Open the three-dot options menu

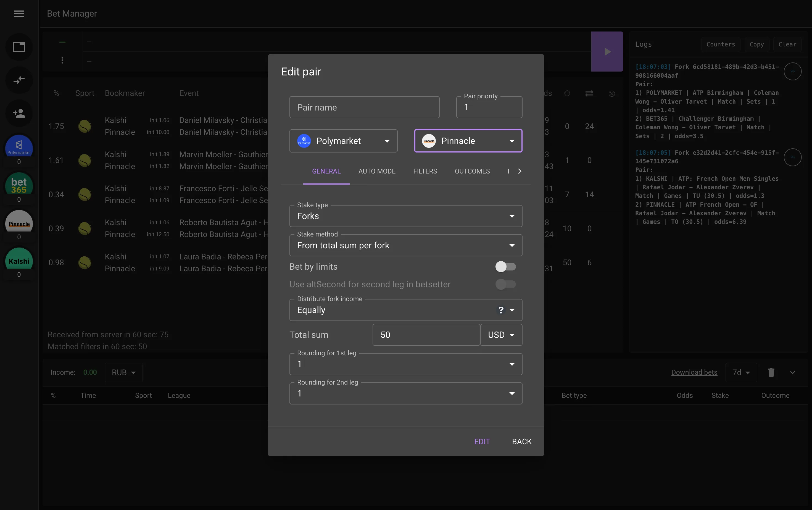pos(62,60)
